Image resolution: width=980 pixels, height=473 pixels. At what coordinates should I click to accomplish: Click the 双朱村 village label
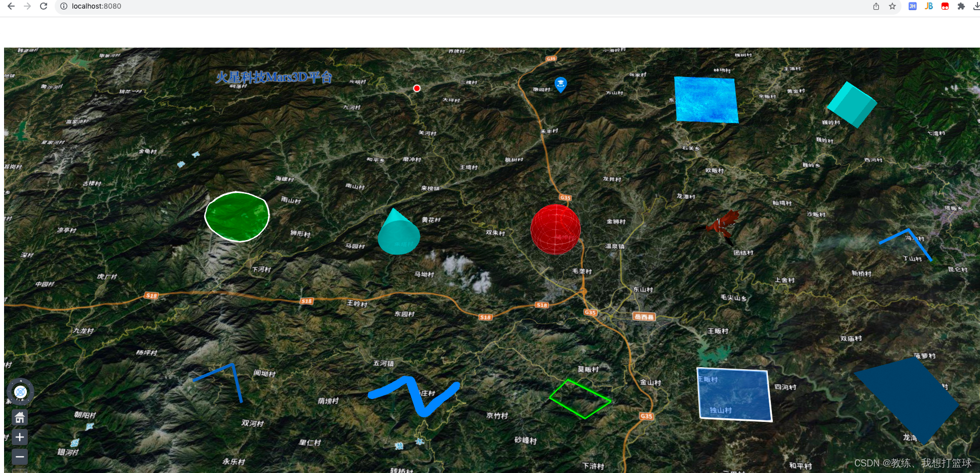pos(495,233)
